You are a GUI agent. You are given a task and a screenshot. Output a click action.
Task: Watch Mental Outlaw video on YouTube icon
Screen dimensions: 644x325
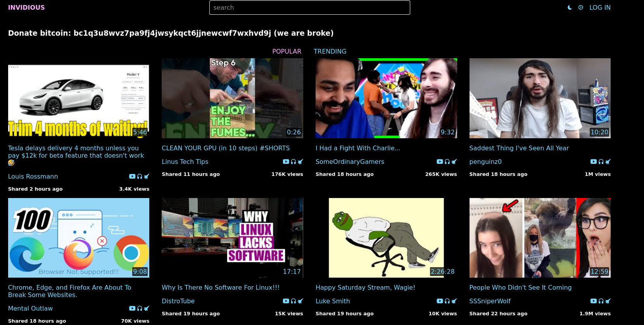tap(132, 308)
